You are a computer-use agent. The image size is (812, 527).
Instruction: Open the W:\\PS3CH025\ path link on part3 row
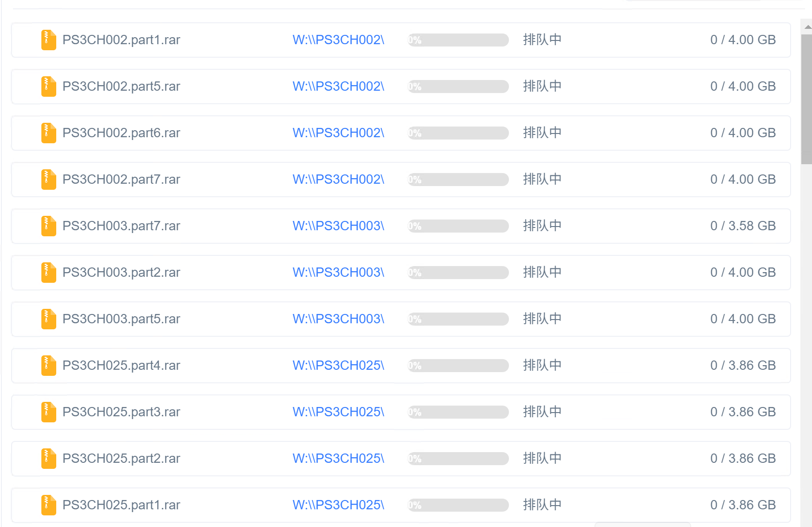[x=338, y=412]
